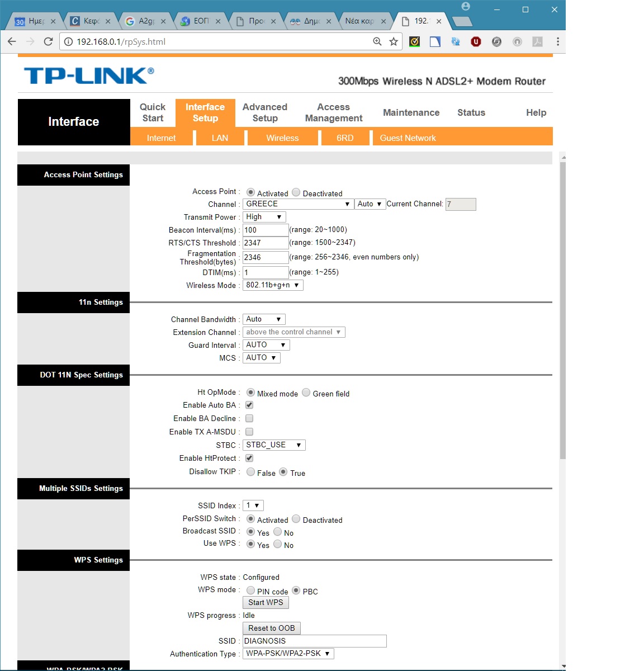This screenshot has width=644, height=671.
Task: Select PIN code WPS mode
Action: pos(250,590)
